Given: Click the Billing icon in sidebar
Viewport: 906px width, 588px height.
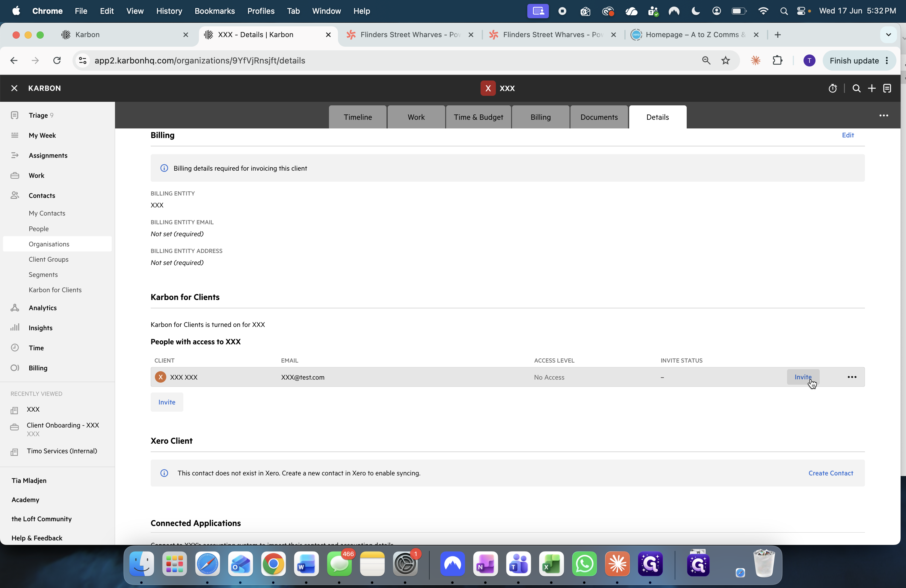Looking at the screenshot, I should (x=15, y=368).
